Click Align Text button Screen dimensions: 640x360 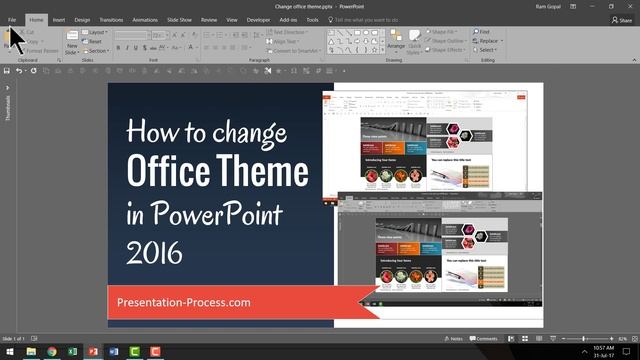(x=283, y=41)
